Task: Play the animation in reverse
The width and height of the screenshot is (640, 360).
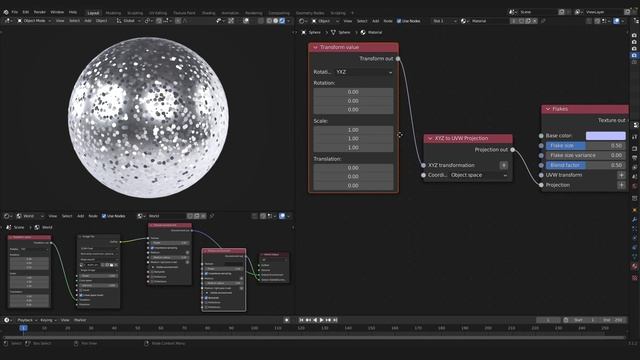Action: click(x=315, y=320)
